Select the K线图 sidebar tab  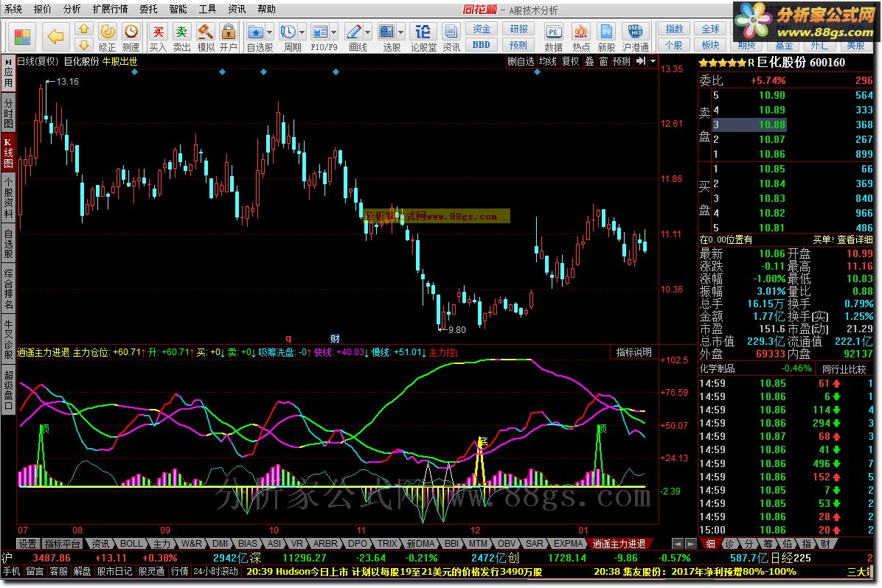[8, 153]
